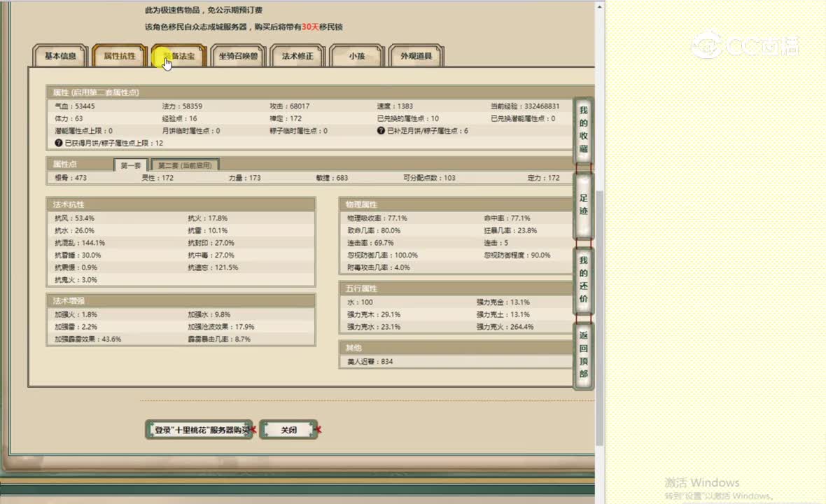Open the 装备法宝 tab
The image size is (826, 504).
click(179, 56)
